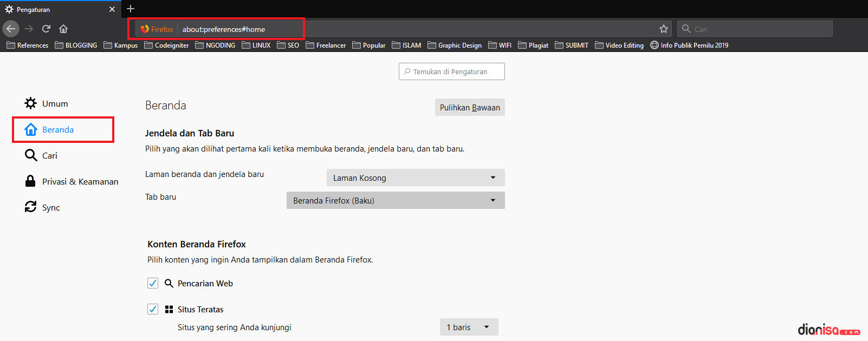The width and height of the screenshot is (868, 341).
Task: Open the References bookmark folder
Action: coord(27,45)
